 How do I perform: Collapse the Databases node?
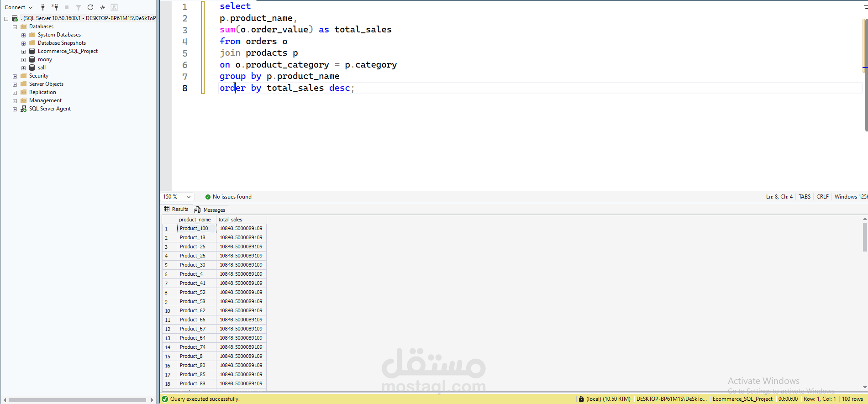[15, 27]
